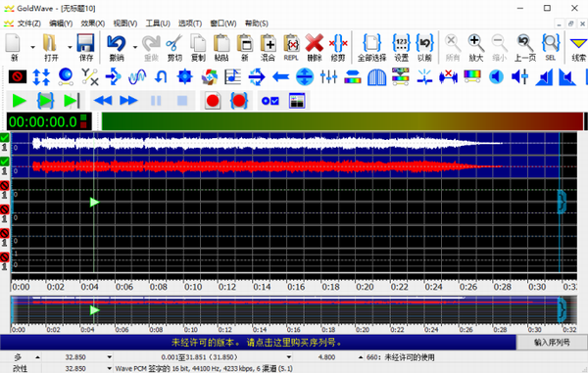Image resolution: width=588 pixels, height=373 pixels.
Task: Click the 混合 mix paste icon
Action: pyautogui.click(x=269, y=47)
